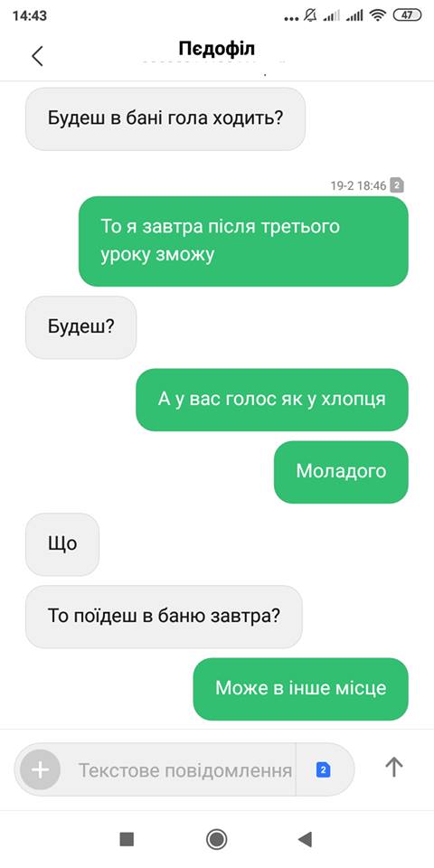Tap the Wi-Fi status icon
Viewport: 434px width, 868px height.
[x=378, y=15]
